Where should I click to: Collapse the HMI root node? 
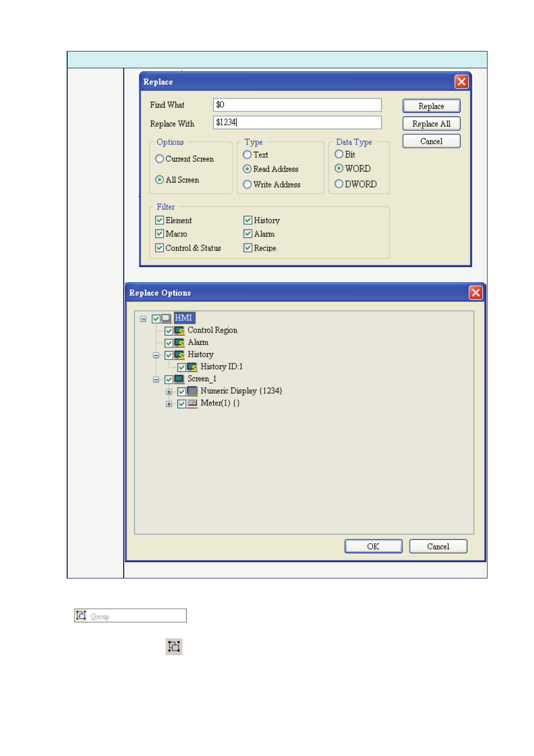pyautogui.click(x=143, y=319)
